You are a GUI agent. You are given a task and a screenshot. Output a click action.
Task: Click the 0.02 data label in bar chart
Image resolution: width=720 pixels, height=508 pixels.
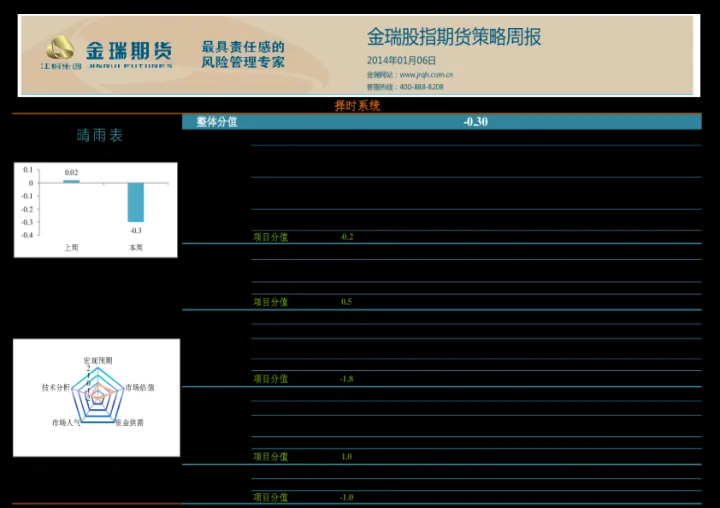click(71, 172)
